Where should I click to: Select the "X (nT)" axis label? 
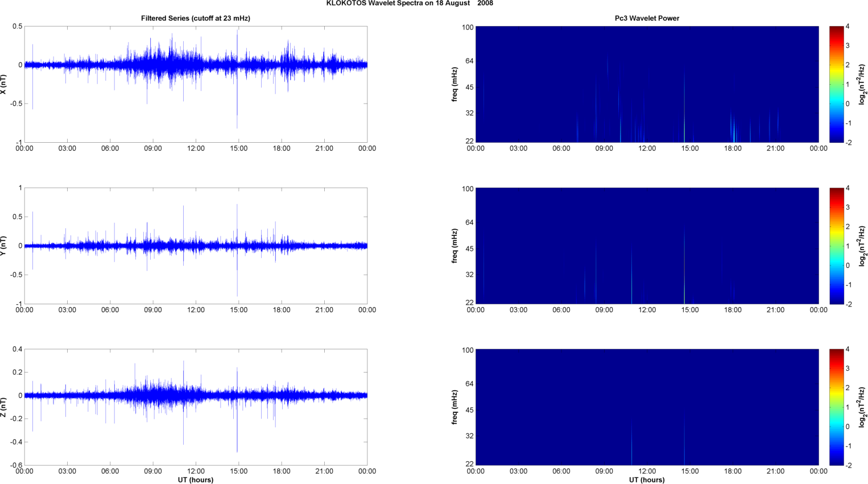tap(4, 84)
